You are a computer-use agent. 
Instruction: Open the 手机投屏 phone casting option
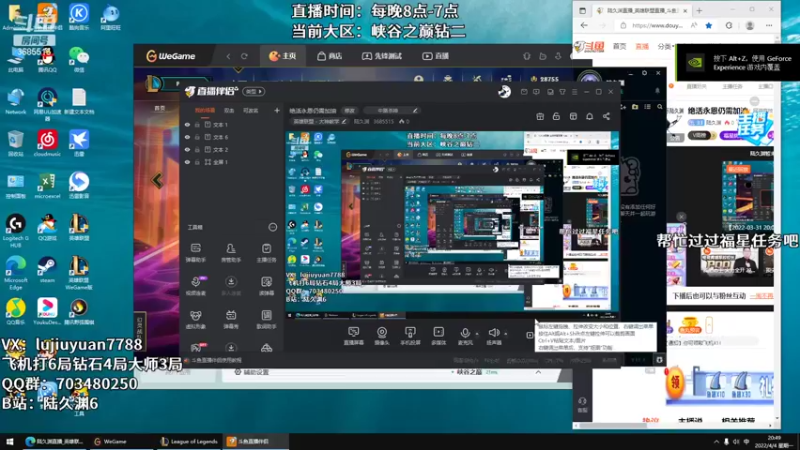410,336
